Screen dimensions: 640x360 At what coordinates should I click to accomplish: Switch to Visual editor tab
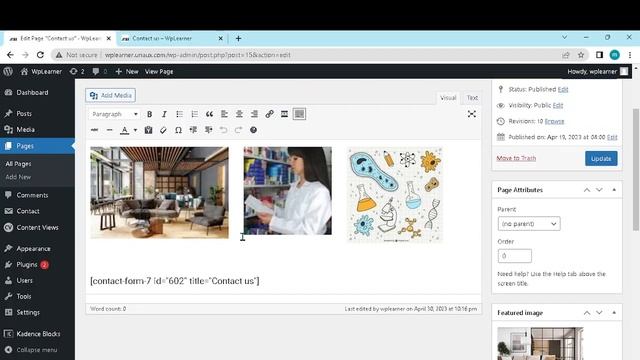(448, 98)
